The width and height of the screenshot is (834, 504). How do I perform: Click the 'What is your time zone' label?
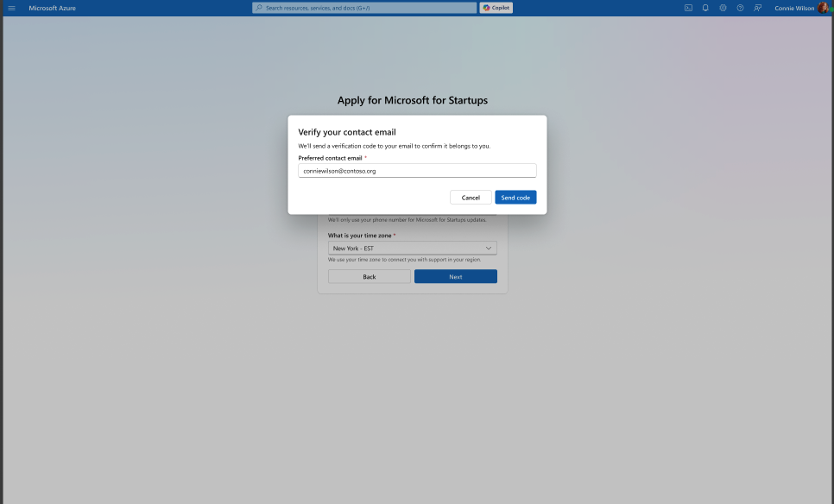pyautogui.click(x=359, y=236)
